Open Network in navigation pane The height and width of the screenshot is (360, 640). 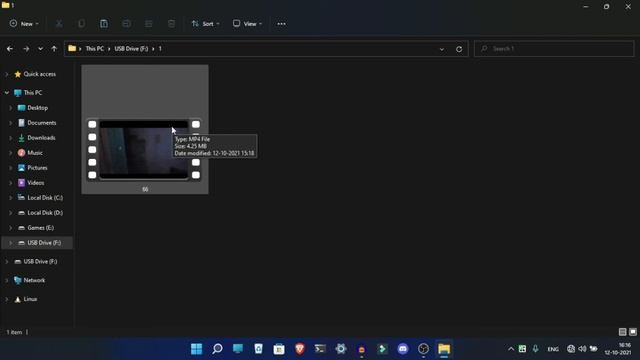click(x=34, y=280)
